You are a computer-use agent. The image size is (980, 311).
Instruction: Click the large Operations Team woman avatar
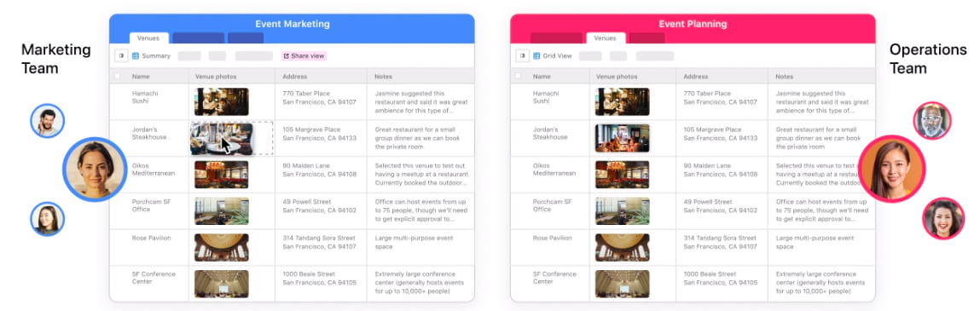click(892, 169)
